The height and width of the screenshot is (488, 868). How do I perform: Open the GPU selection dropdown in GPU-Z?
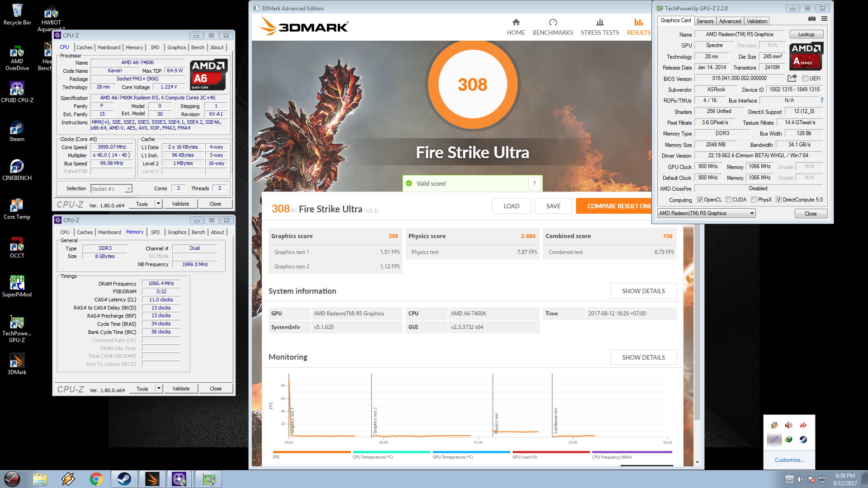(x=707, y=213)
